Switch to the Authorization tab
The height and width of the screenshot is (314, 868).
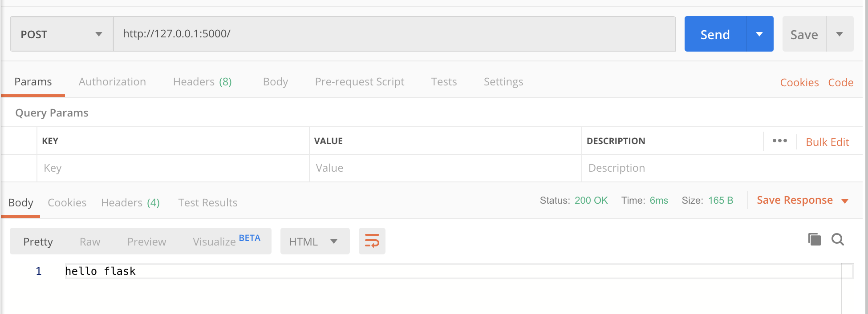point(112,81)
